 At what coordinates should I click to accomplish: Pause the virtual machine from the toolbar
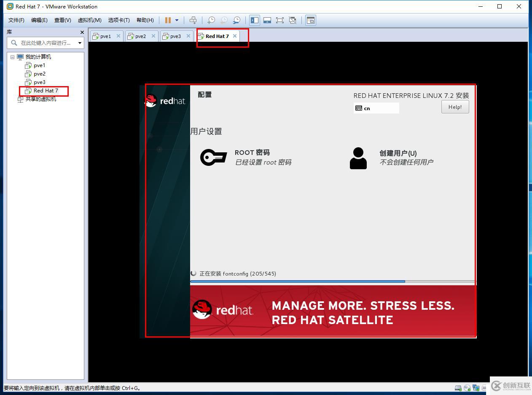(x=168, y=20)
